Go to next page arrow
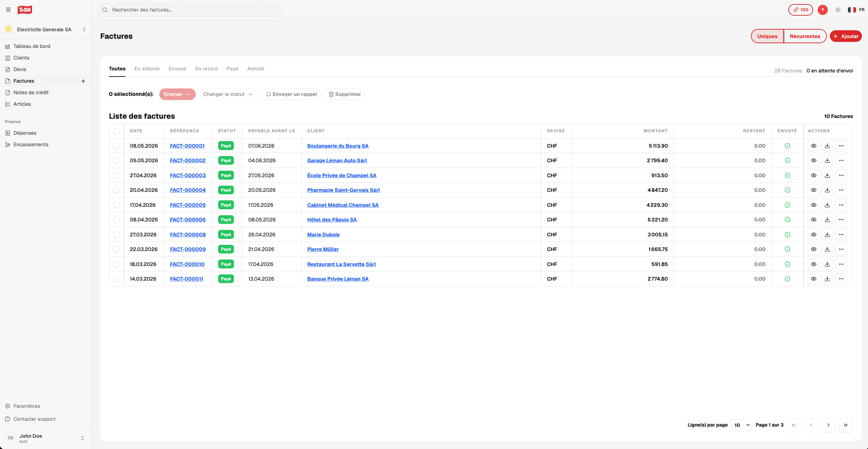This screenshot has height=449, width=868. click(x=828, y=425)
